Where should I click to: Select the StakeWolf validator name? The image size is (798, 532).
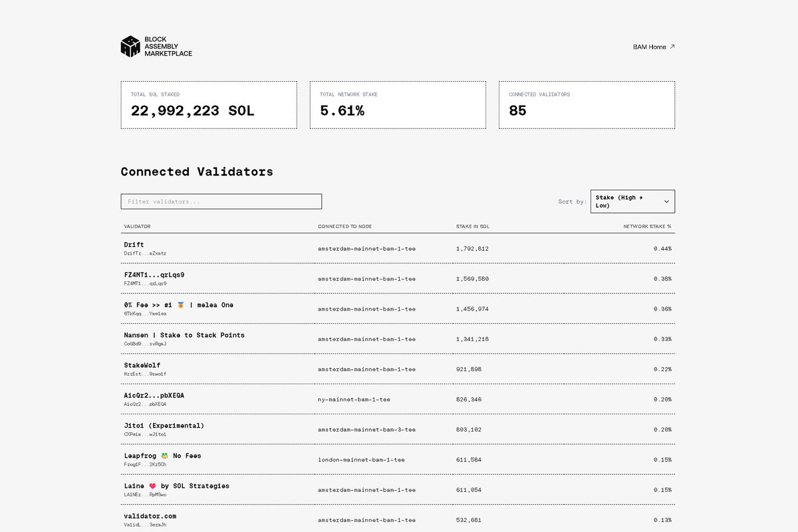[x=142, y=365]
